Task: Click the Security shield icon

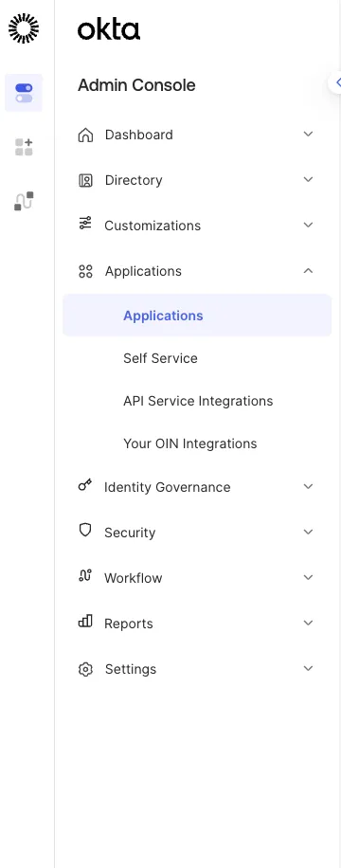Action: pos(84,531)
